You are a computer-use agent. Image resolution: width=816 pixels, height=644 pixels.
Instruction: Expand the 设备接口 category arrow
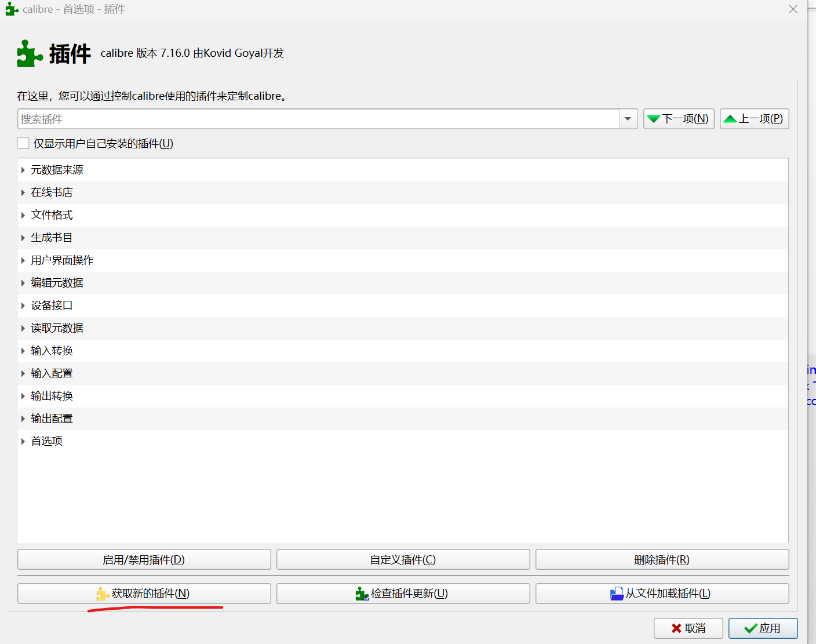click(x=23, y=305)
